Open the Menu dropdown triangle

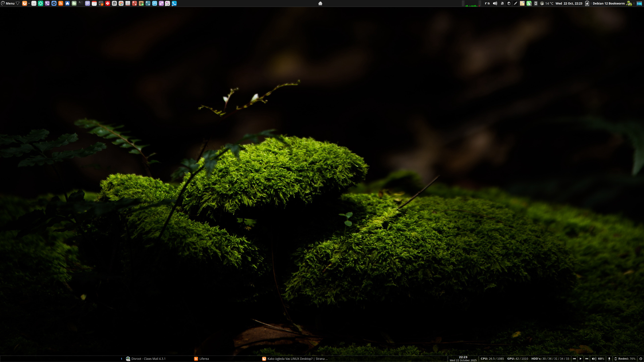pyautogui.click(x=18, y=4)
